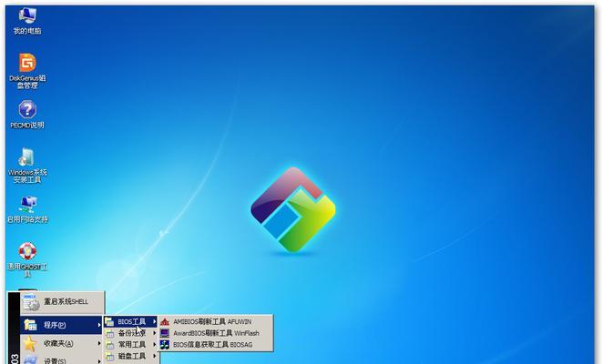Launch BIOS信息获取工具 BIOSAG

click(x=216, y=344)
